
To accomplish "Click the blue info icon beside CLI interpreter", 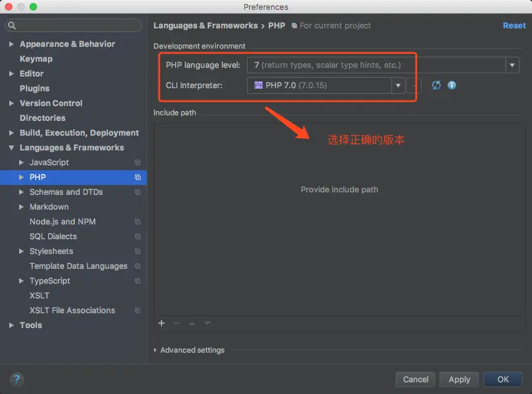I will [452, 85].
